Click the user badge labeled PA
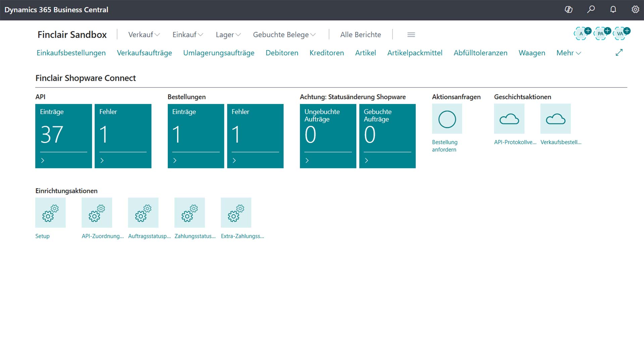The height and width of the screenshot is (354, 644). (x=601, y=34)
